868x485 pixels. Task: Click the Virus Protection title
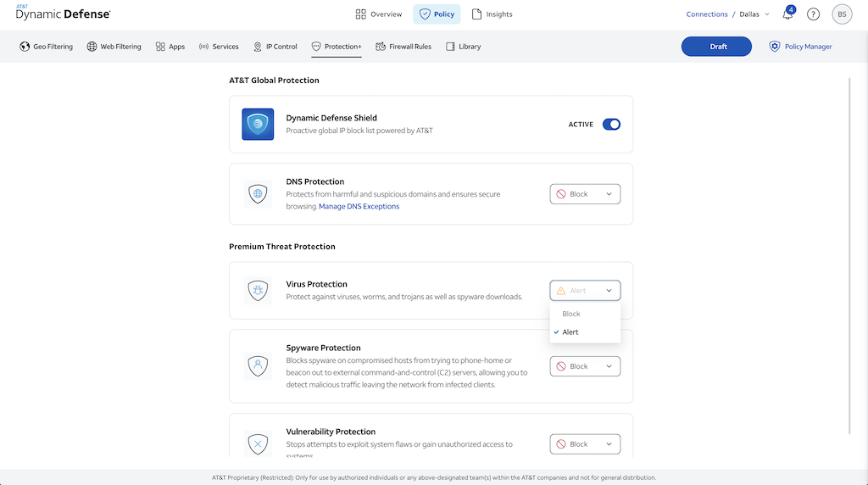(x=317, y=284)
